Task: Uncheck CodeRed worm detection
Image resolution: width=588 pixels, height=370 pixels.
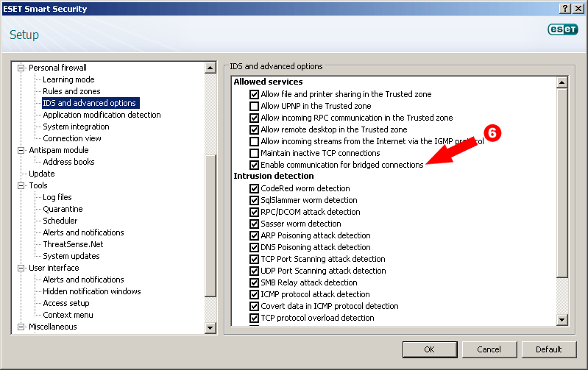Action: tap(254, 188)
